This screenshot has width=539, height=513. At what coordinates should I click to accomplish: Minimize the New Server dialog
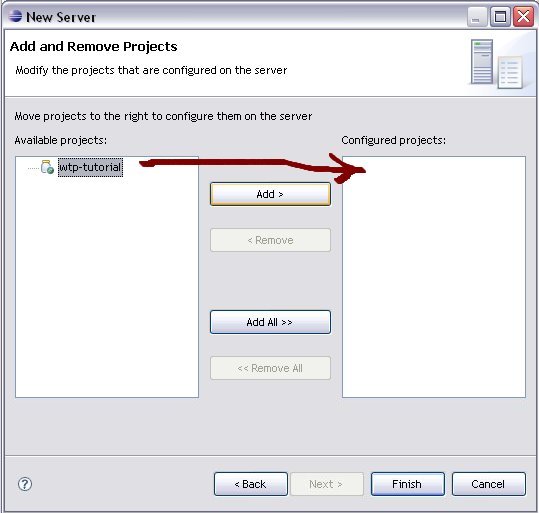coord(476,17)
